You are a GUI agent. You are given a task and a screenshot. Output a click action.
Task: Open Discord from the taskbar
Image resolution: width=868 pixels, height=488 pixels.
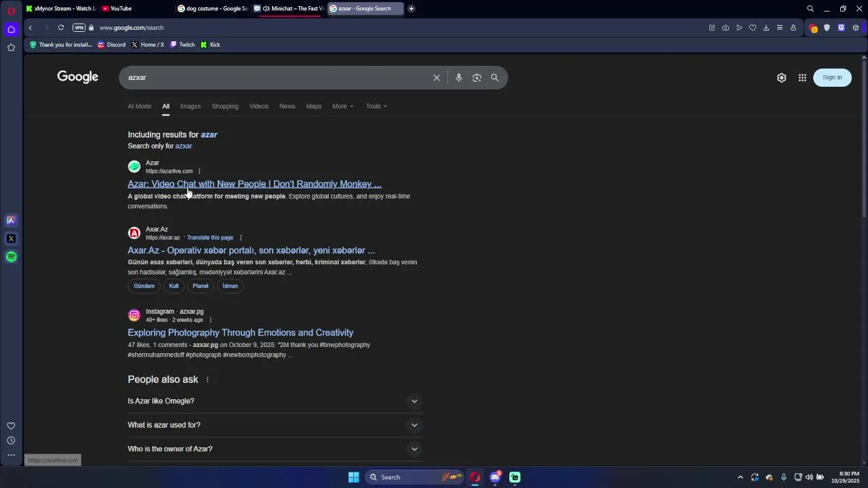pyautogui.click(x=495, y=477)
